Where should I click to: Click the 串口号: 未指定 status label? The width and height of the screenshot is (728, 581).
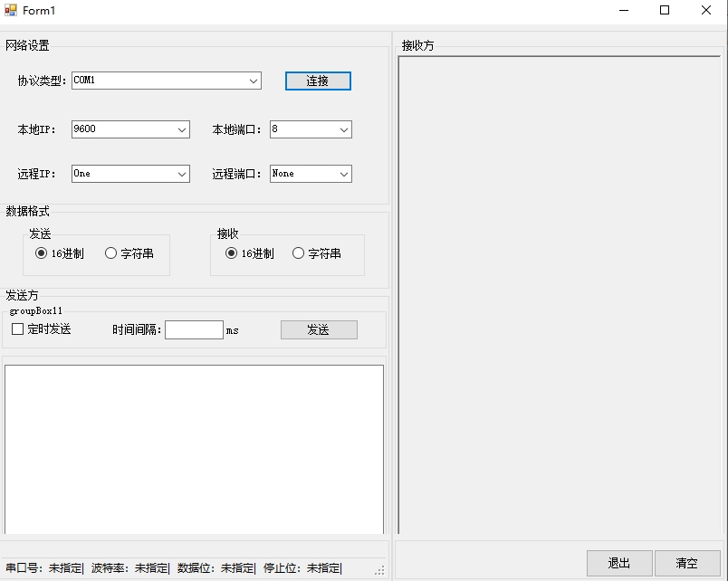[44, 568]
